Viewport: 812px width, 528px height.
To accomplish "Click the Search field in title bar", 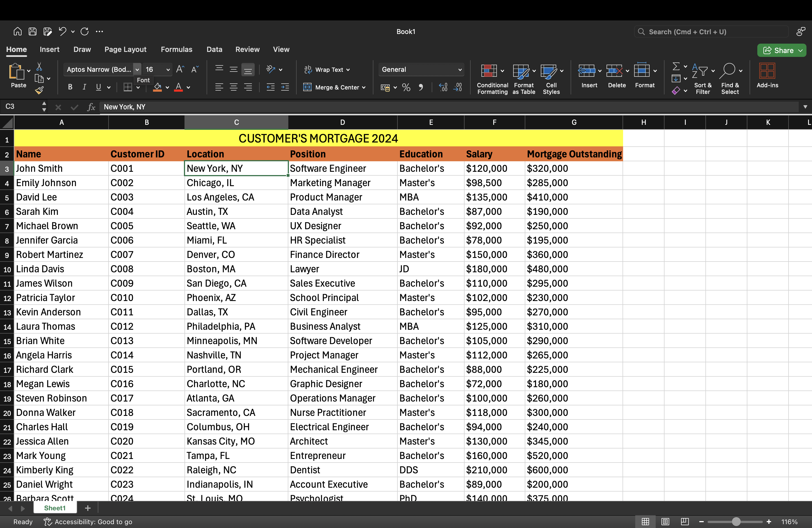I will 711,32.
